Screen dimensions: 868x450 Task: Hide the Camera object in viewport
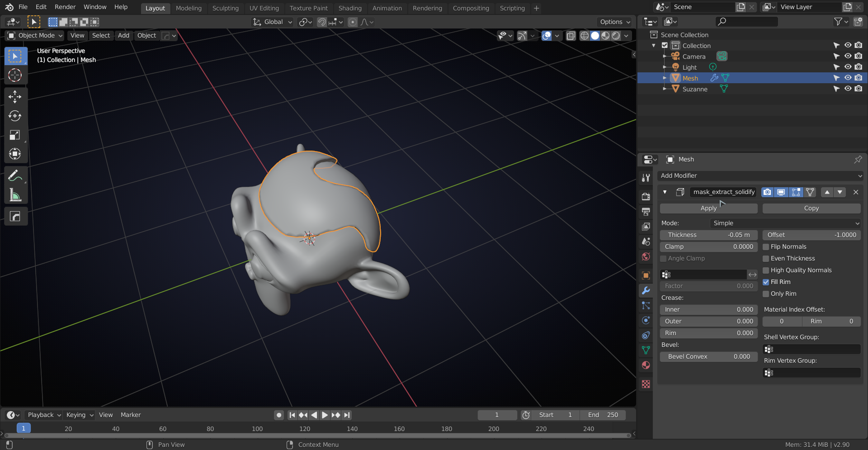pyautogui.click(x=848, y=57)
